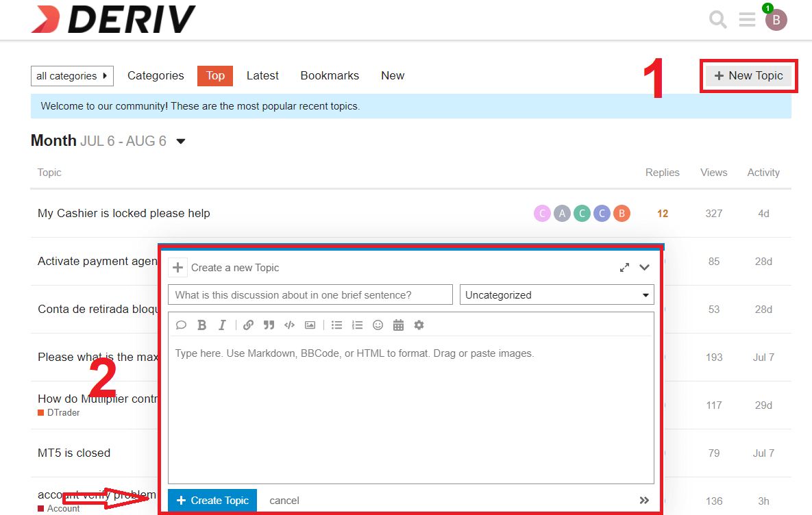Switch to the Latest tab

pyautogui.click(x=262, y=75)
